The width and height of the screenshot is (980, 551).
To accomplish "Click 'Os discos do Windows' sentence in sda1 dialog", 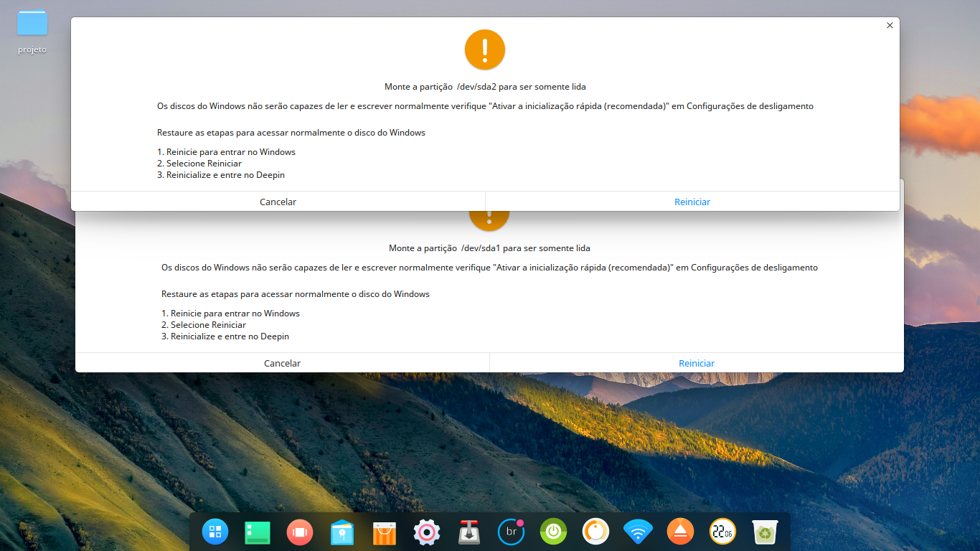I will pos(489,268).
